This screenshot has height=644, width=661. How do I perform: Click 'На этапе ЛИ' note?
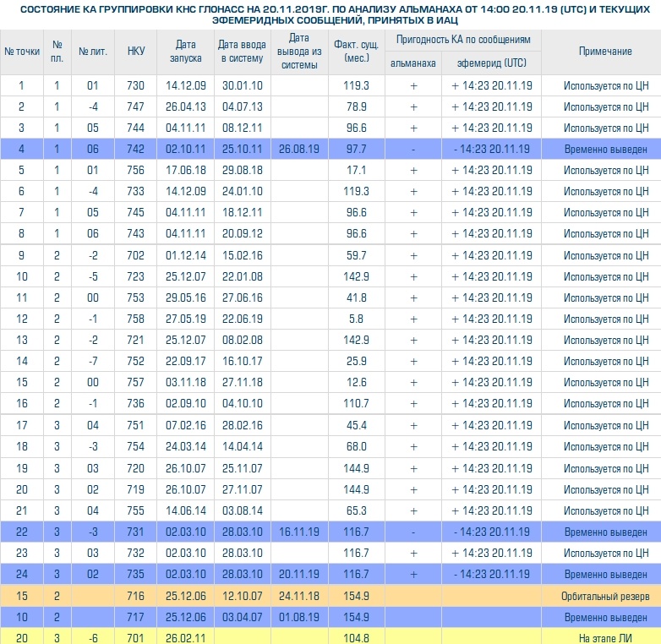tap(605, 638)
